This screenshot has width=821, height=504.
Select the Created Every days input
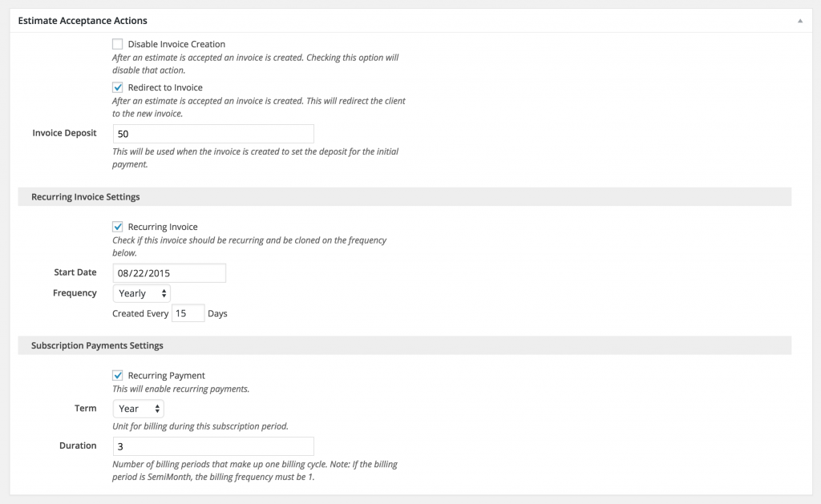pyautogui.click(x=188, y=313)
